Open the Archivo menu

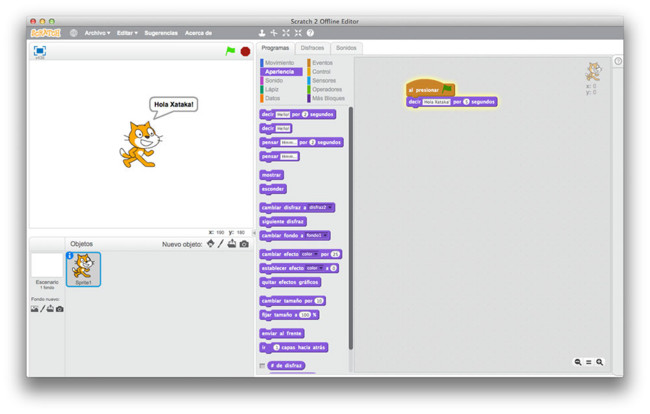point(97,33)
